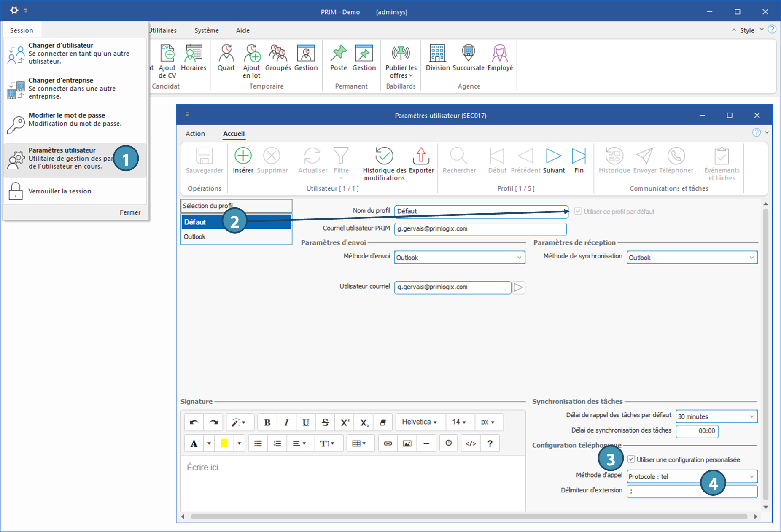Click the Insérer plus icon
This screenshot has width=781, height=532.
243,156
